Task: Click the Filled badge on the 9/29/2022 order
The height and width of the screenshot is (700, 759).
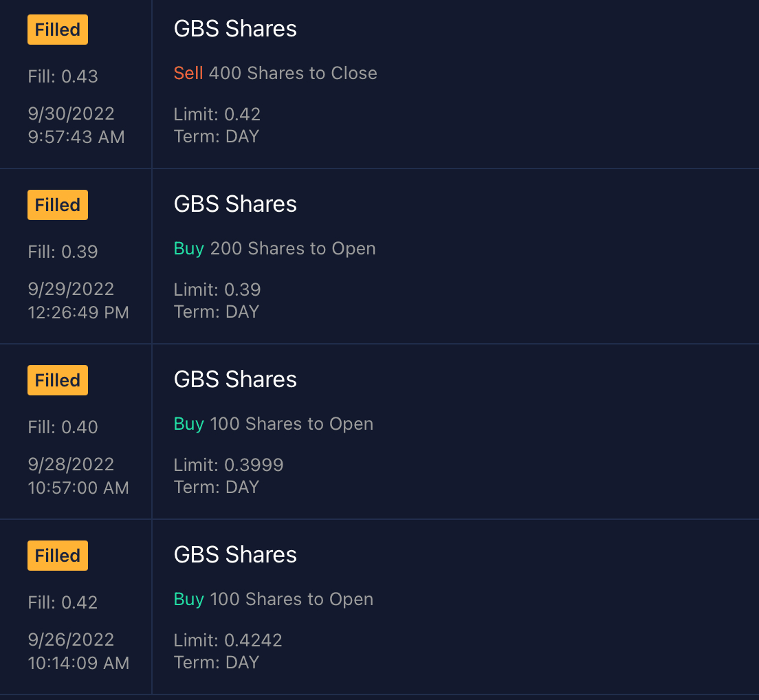Action: click(58, 205)
